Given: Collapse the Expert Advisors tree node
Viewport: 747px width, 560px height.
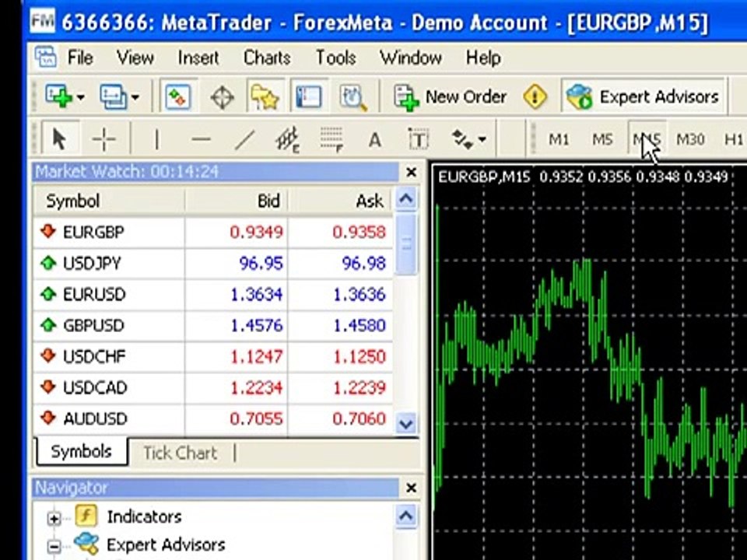Looking at the screenshot, I should pyautogui.click(x=54, y=547).
